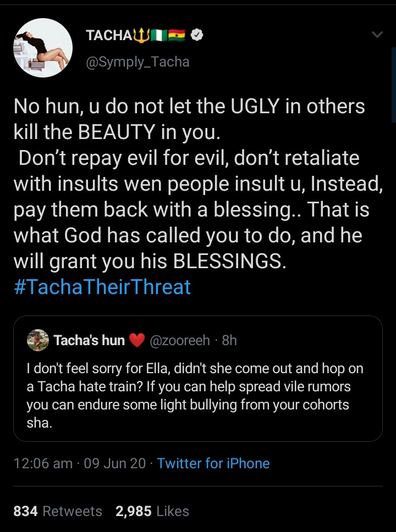Open the #TachaTheirThreat hashtag
Viewport: 396px width, 532px height.
point(102,287)
